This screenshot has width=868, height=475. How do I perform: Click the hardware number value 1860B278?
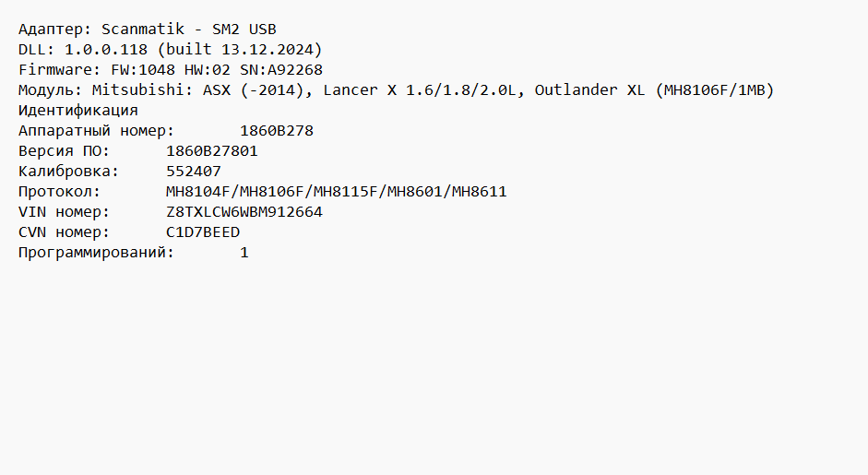(x=277, y=131)
